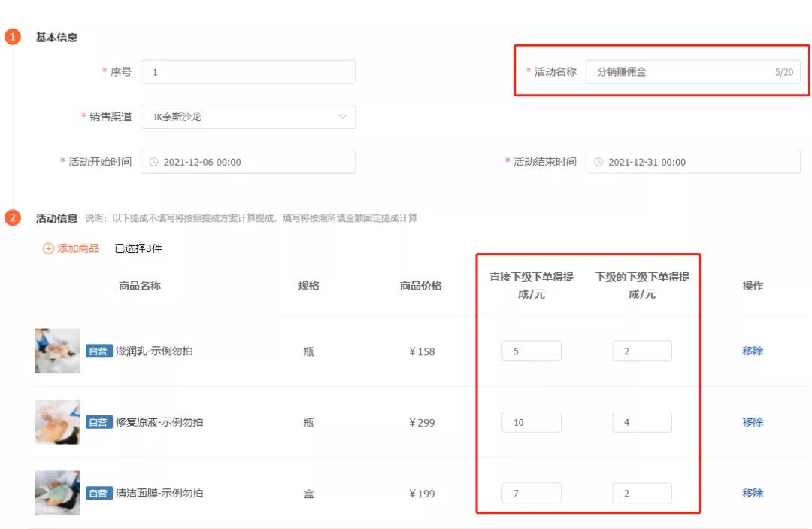Click the commission input showing 10
Viewport: 812px width, 529px height.
click(532, 422)
